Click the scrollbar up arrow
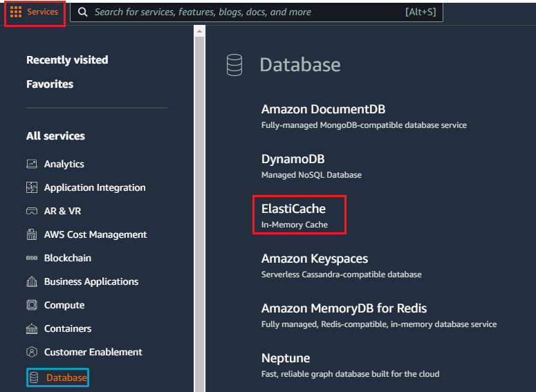 (199, 31)
